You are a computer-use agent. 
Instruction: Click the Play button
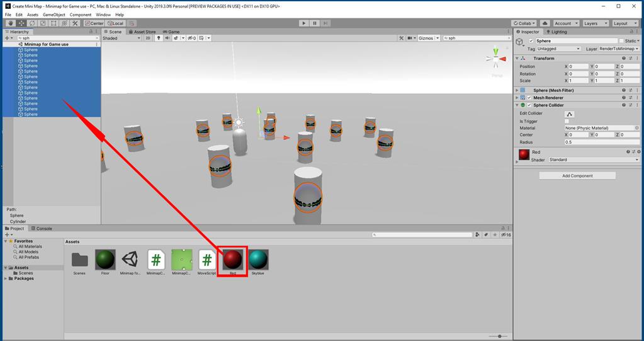click(304, 23)
